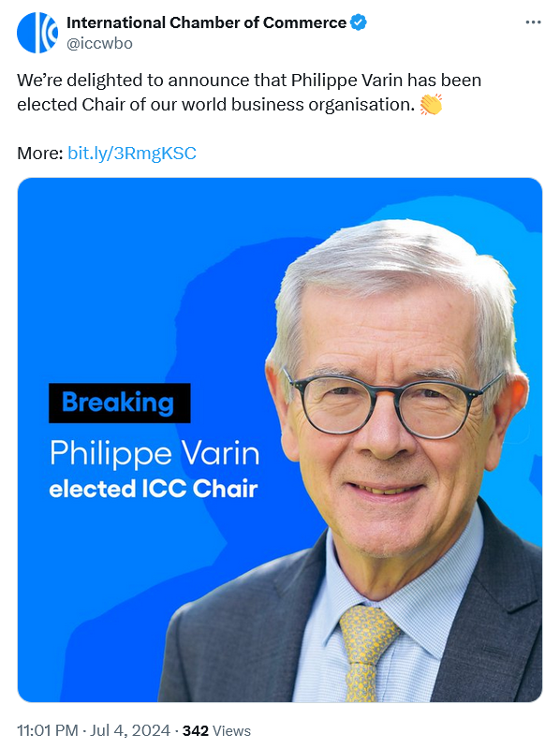Visit the @iccwbo handle
Image resolution: width=560 pixels, height=749 pixels.
(x=99, y=43)
